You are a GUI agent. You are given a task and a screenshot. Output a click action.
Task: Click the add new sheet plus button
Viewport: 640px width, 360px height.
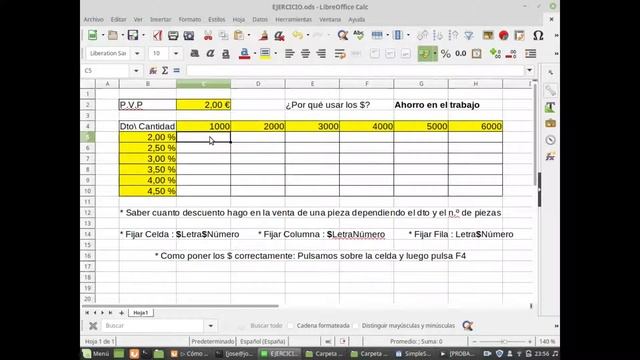pos(121,313)
